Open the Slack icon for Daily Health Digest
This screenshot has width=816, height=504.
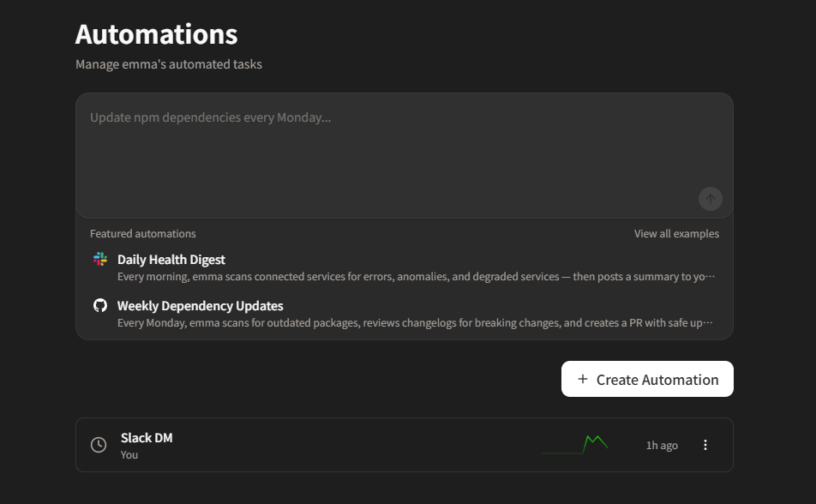click(100, 259)
